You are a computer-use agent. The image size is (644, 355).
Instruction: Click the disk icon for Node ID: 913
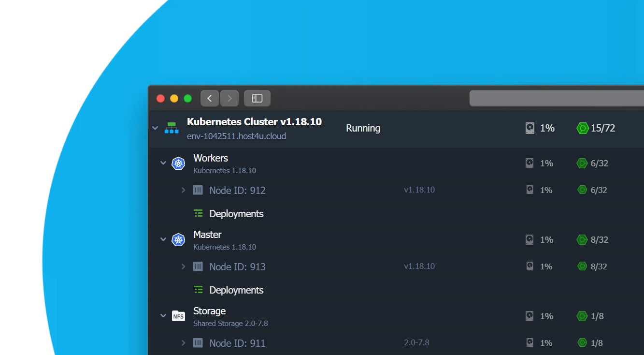(530, 266)
